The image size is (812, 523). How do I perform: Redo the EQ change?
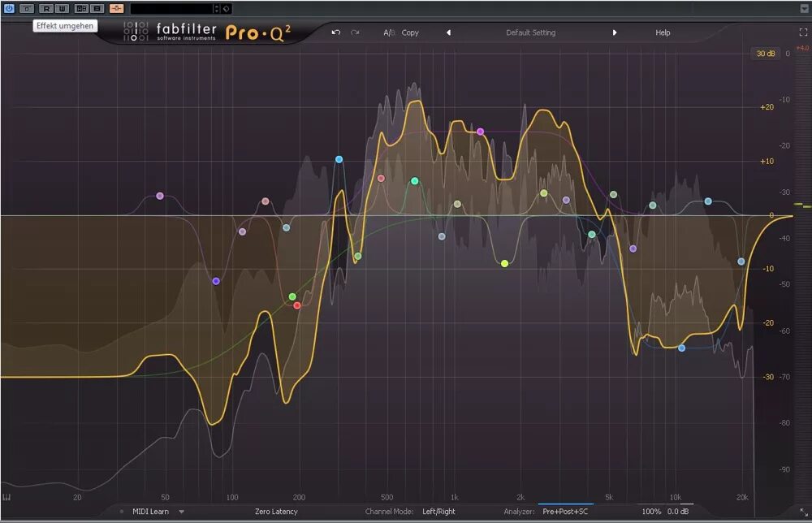tap(355, 32)
